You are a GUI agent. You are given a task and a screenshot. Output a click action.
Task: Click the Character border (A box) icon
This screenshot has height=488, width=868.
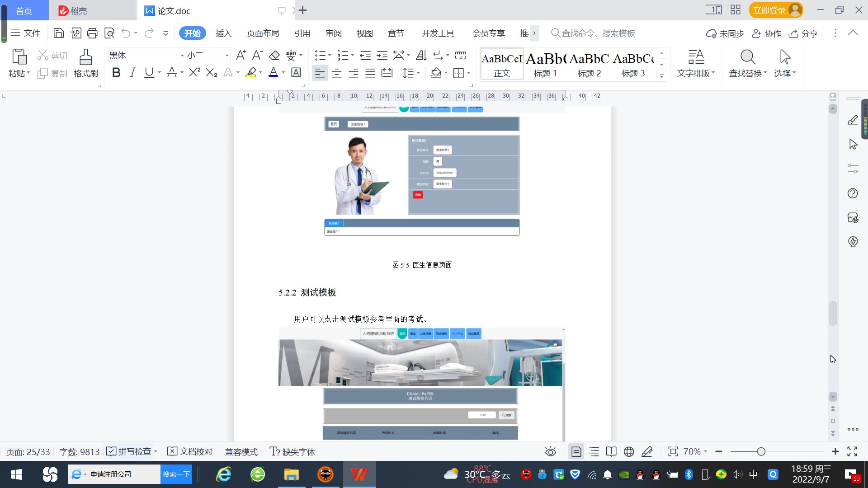click(296, 72)
